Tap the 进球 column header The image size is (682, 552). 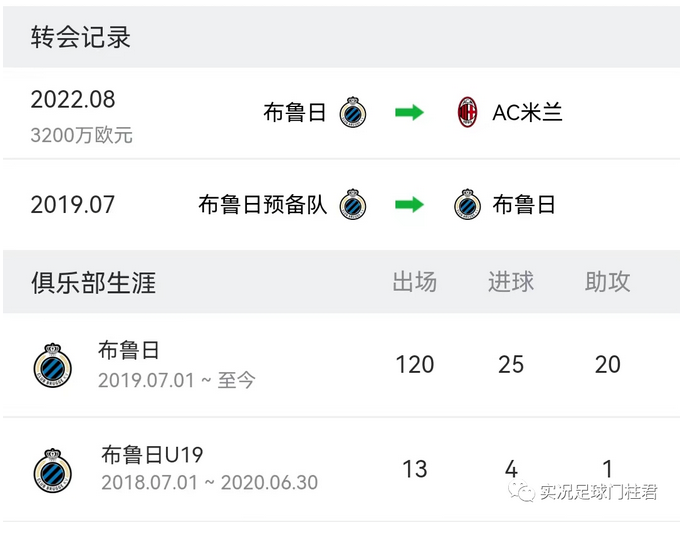click(x=511, y=282)
